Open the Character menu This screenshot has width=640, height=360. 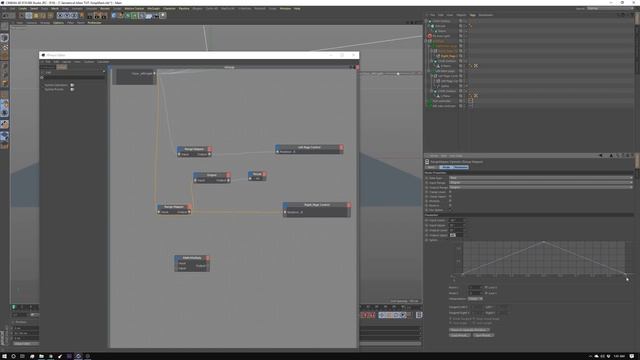[x=169, y=9]
